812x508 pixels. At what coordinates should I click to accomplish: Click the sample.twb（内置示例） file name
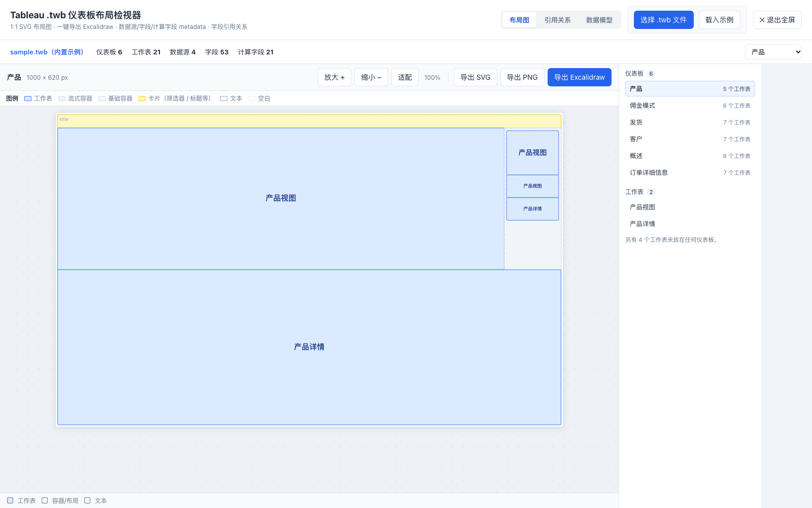point(47,52)
